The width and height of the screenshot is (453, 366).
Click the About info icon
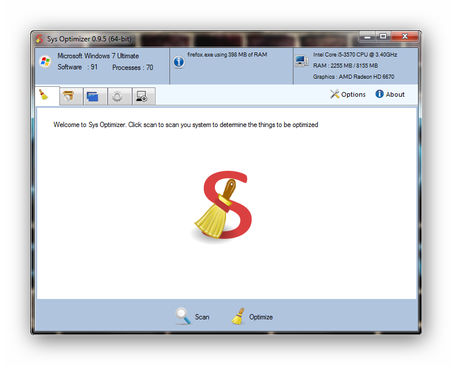point(379,94)
